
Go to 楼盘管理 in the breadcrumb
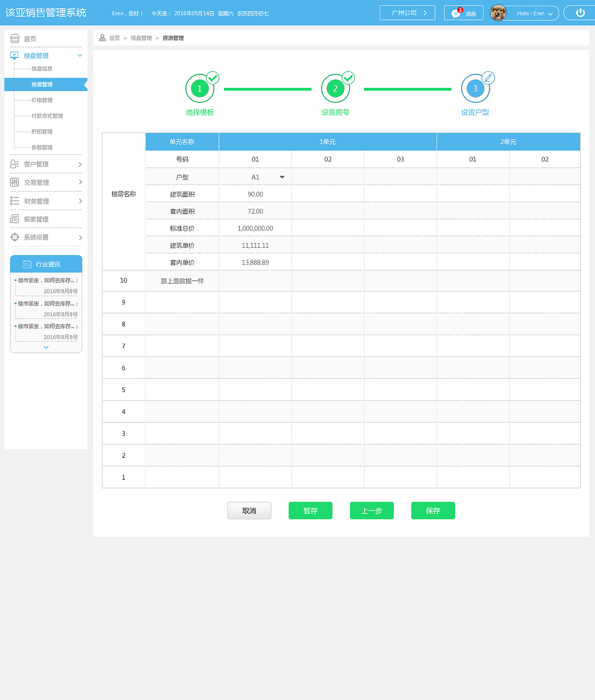(x=141, y=38)
